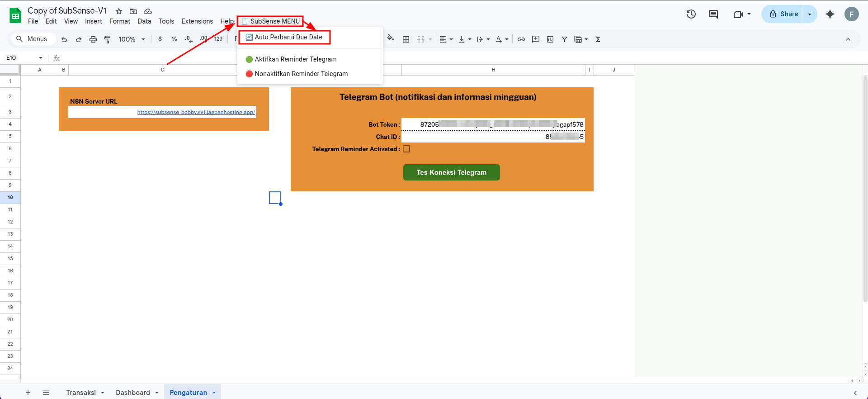
Task: Create a filter with funnel icon
Action: tap(565, 39)
